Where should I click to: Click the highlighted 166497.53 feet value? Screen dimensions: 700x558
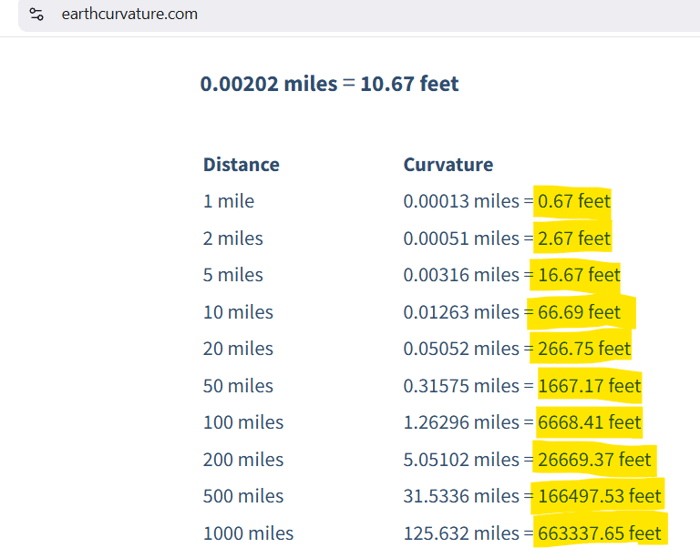pyautogui.click(x=599, y=497)
